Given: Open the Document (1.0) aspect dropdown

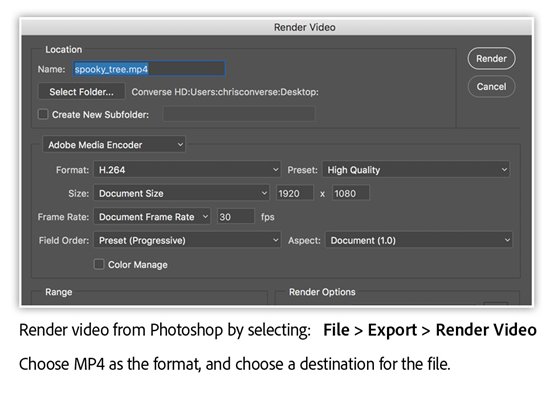Looking at the screenshot, I should [419, 240].
